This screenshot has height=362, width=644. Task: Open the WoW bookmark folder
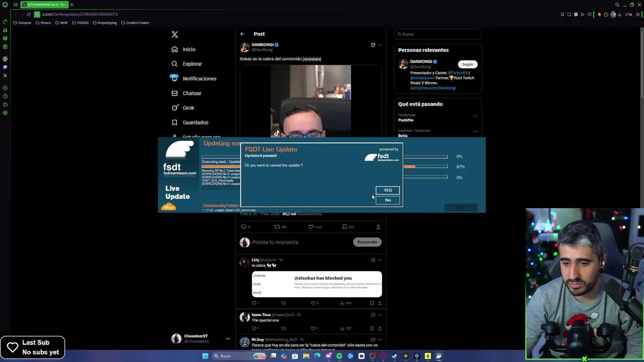click(61, 23)
